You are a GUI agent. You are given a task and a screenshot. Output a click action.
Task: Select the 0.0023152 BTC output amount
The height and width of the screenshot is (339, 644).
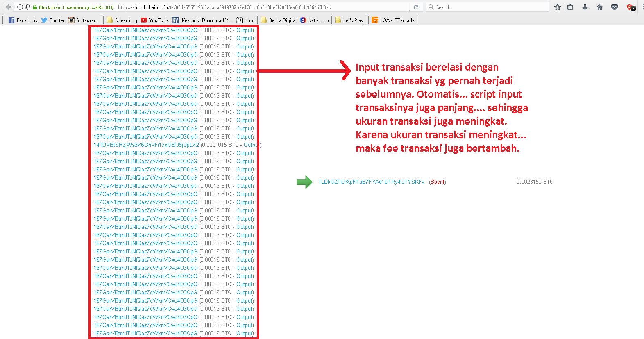click(535, 182)
